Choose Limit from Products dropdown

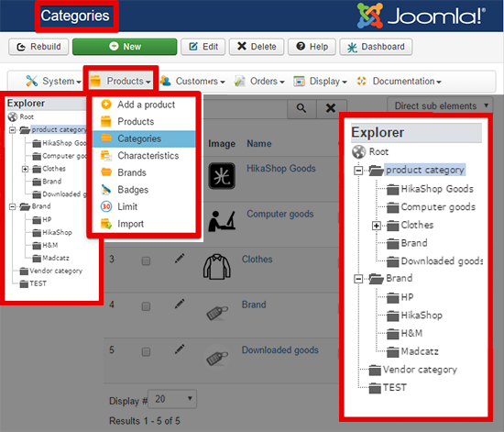tap(144, 206)
